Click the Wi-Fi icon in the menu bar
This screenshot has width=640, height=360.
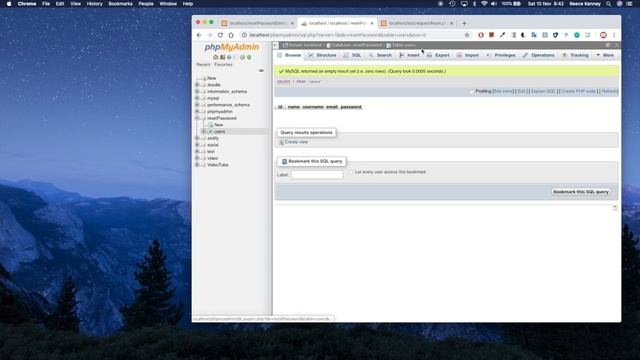pos(484,4)
